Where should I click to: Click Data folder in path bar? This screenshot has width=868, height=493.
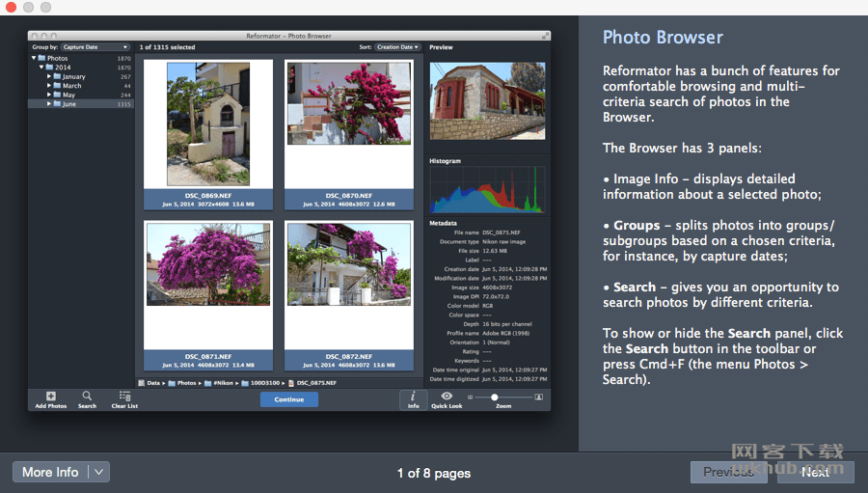tap(149, 383)
